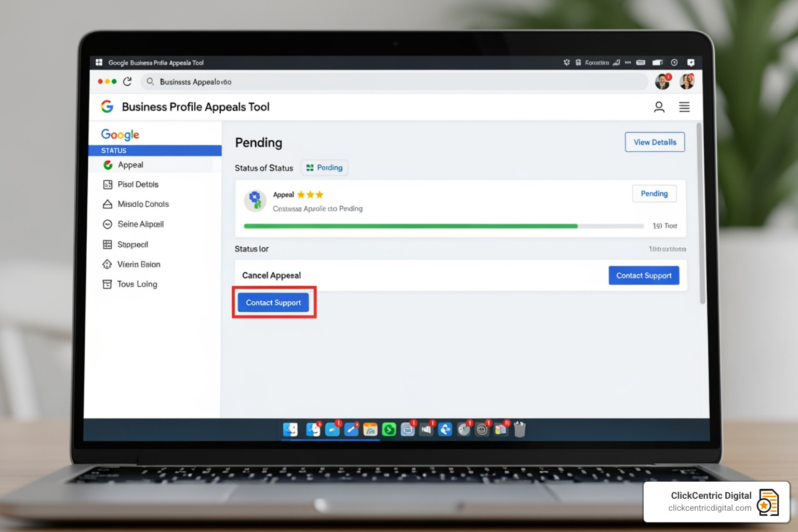Open the green S app in the dock
The height and width of the screenshot is (532, 798).
tap(389, 429)
